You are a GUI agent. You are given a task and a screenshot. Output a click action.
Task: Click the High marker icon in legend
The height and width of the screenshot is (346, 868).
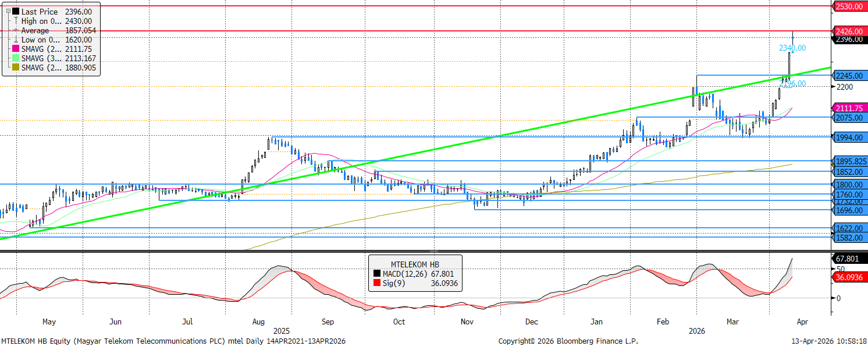pos(15,21)
